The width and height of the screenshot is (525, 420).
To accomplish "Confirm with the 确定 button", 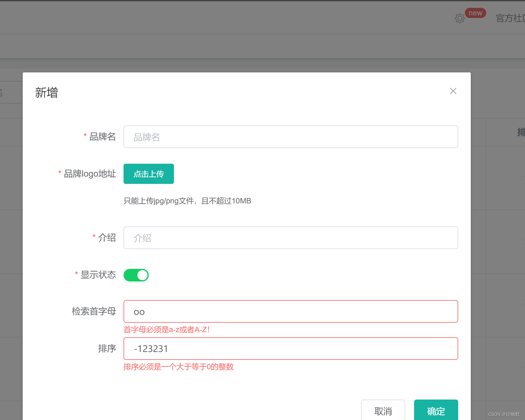I will pyautogui.click(x=436, y=411).
